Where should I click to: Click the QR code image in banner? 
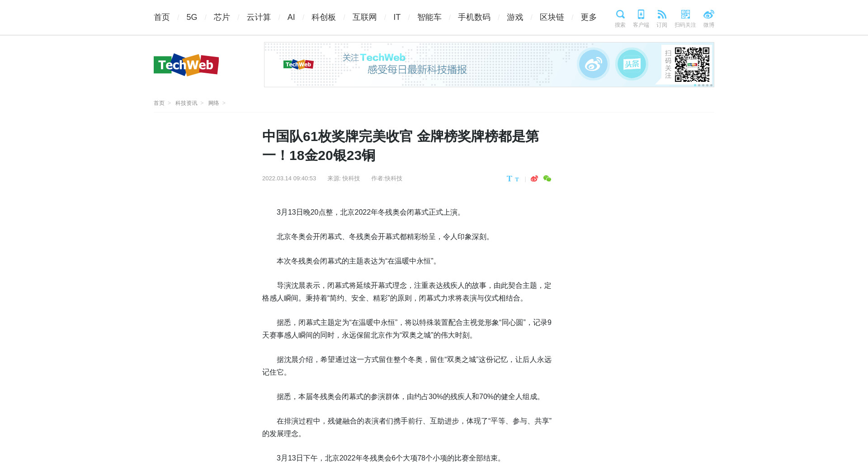coord(692,65)
